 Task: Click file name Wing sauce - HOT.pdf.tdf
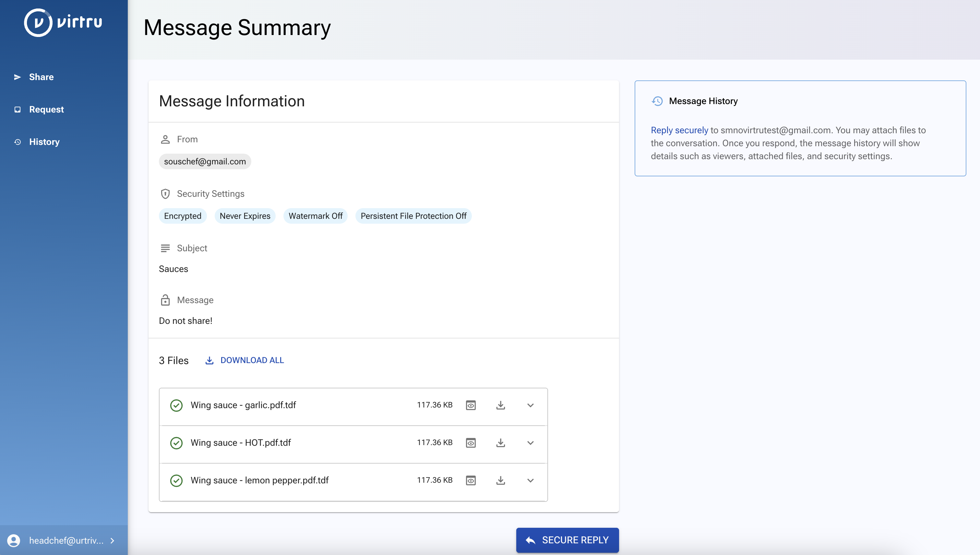pyautogui.click(x=241, y=443)
